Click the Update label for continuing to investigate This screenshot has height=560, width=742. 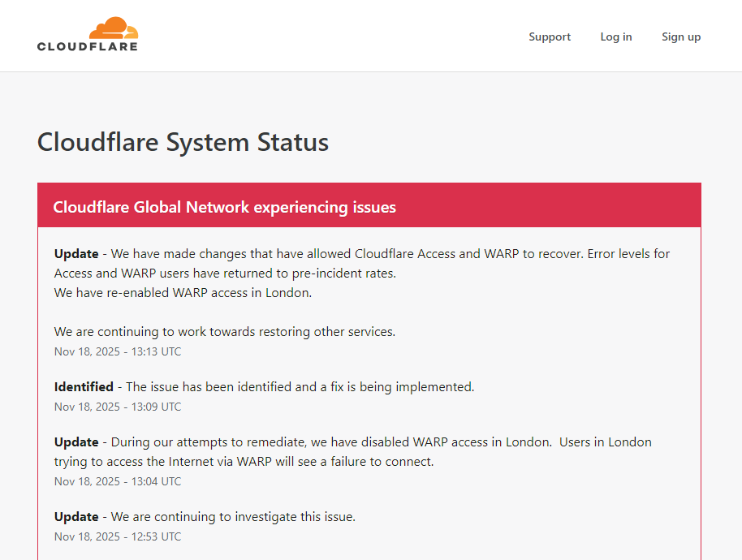pyautogui.click(x=76, y=517)
